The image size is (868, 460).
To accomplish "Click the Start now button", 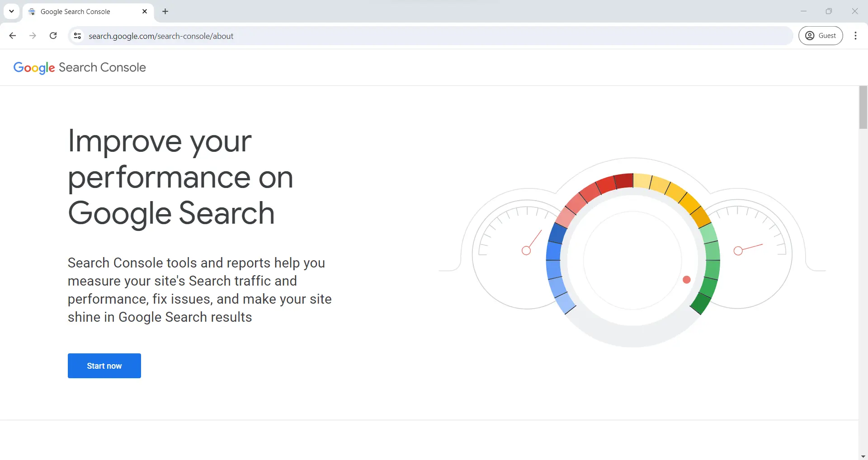I will (104, 366).
